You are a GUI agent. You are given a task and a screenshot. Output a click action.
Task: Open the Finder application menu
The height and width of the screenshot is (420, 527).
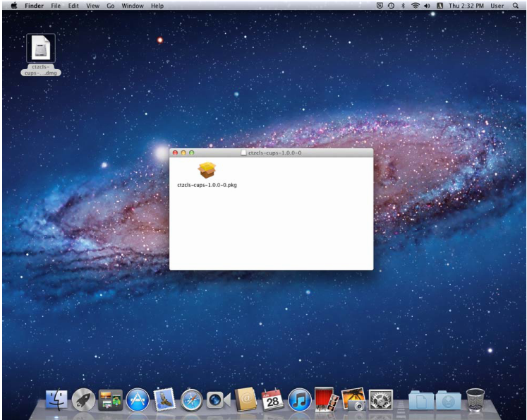coord(35,6)
